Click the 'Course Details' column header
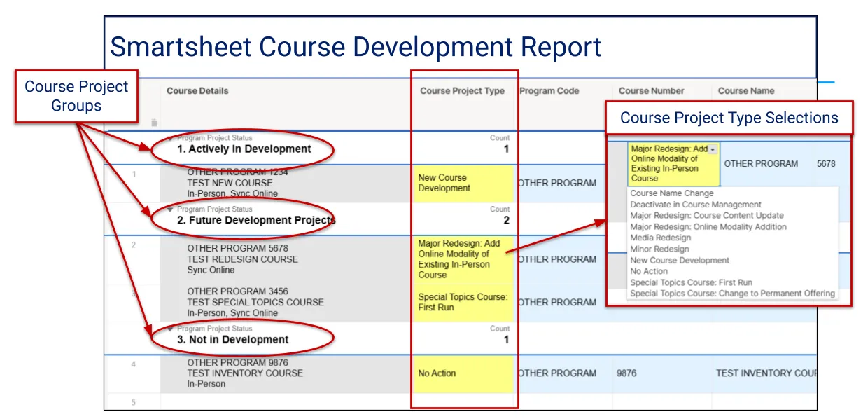The width and height of the screenshot is (868, 419). point(197,91)
